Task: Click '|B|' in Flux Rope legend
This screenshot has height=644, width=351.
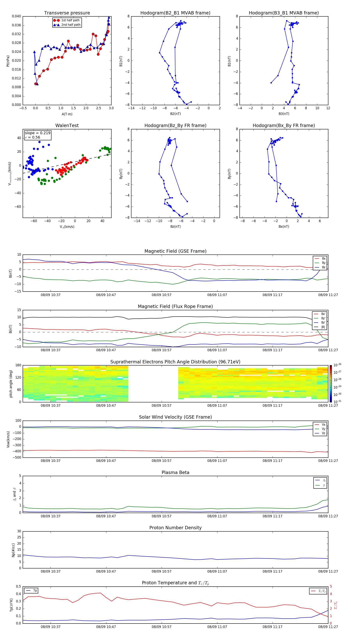Action: point(320,327)
